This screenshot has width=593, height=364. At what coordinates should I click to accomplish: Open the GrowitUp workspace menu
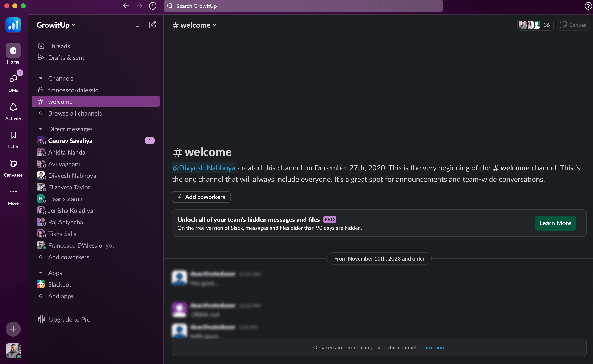[x=56, y=25]
